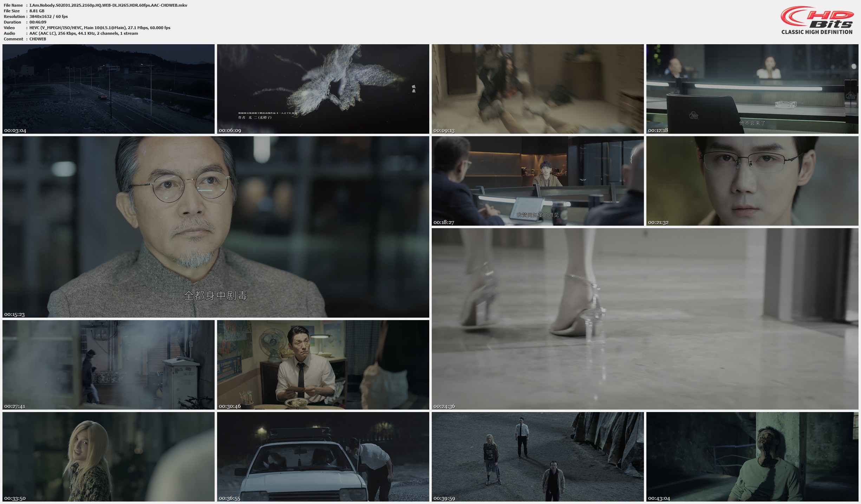
Task: Click the CHDWEB comment text
Action: [x=38, y=39]
